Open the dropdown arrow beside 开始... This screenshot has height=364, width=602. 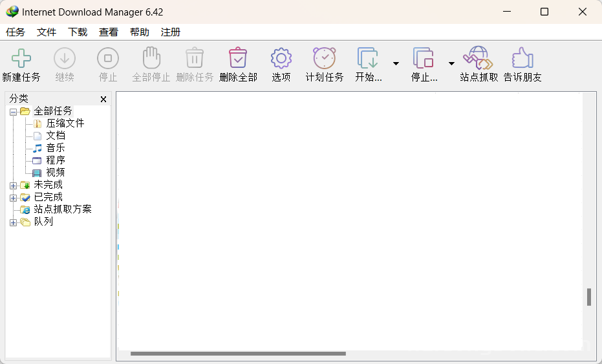(396, 63)
